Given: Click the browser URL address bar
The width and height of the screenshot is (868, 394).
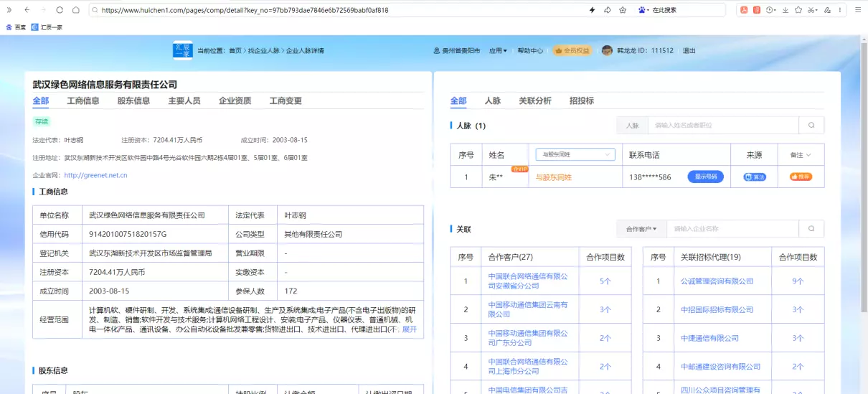Looking at the screenshot, I should point(337,10).
